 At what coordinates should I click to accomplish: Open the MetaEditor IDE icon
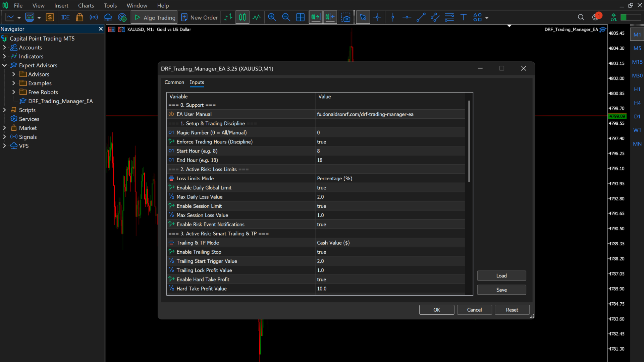pyautogui.click(x=65, y=17)
